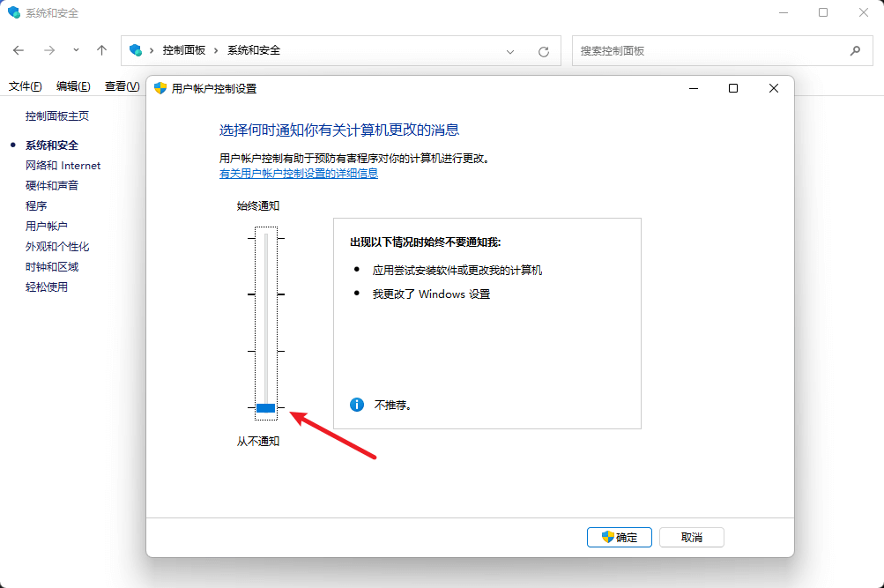Click the 搜索控制面板 search field
Viewport: 884px width, 588px height.
pos(709,51)
